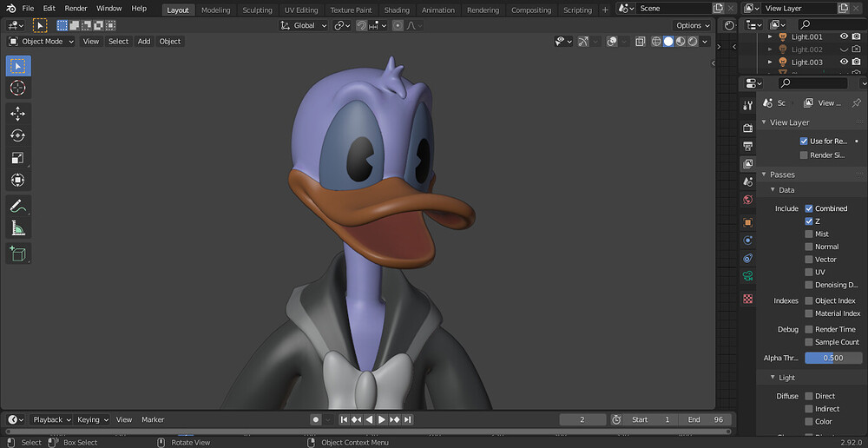Open the Object Constraints properties tab
868x448 pixels.
(748, 258)
